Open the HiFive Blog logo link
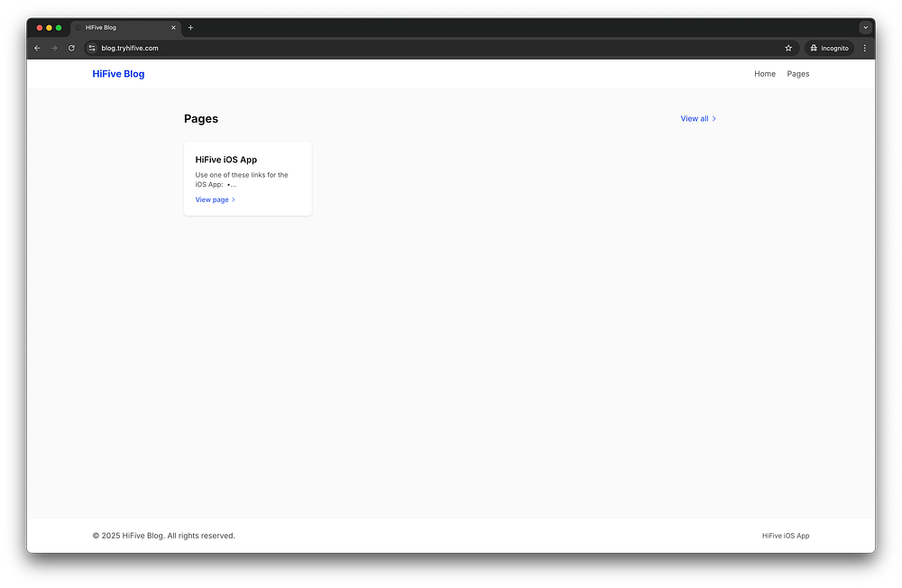The image size is (902, 588). [118, 74]
